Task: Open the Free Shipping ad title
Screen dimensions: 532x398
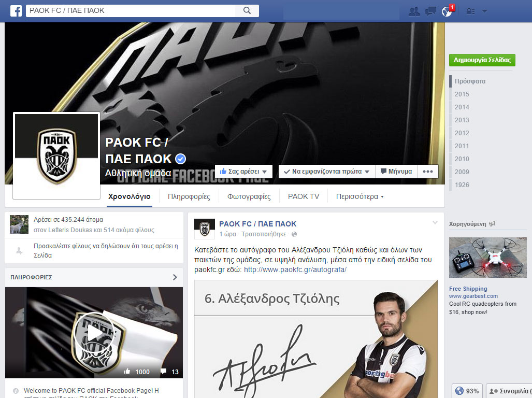Action: click(468, 289)
